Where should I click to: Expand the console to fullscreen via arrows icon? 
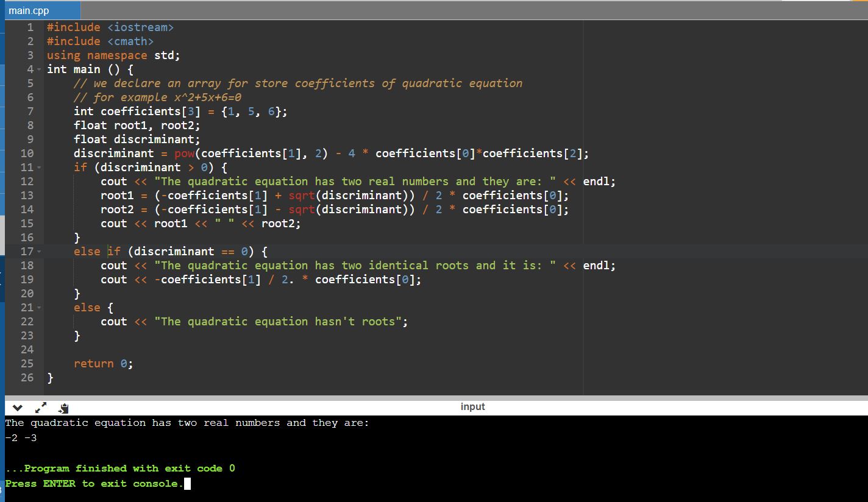[40, 408]
